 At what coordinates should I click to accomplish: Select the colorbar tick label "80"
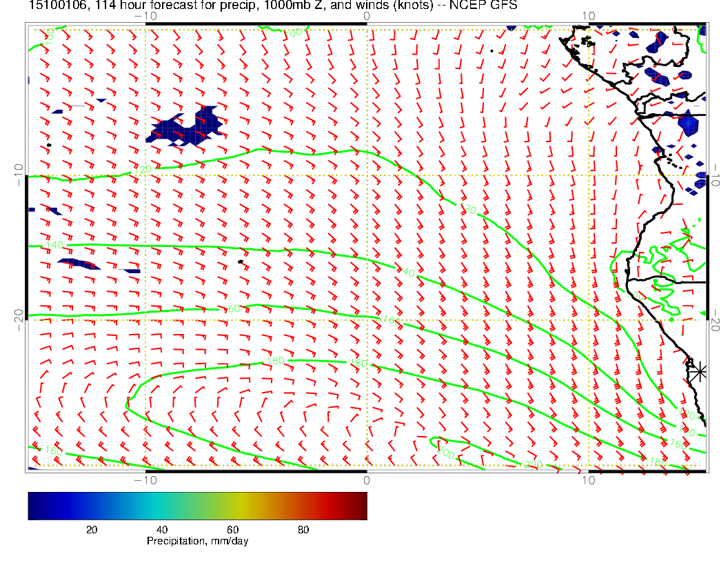(x=303, y=530)
